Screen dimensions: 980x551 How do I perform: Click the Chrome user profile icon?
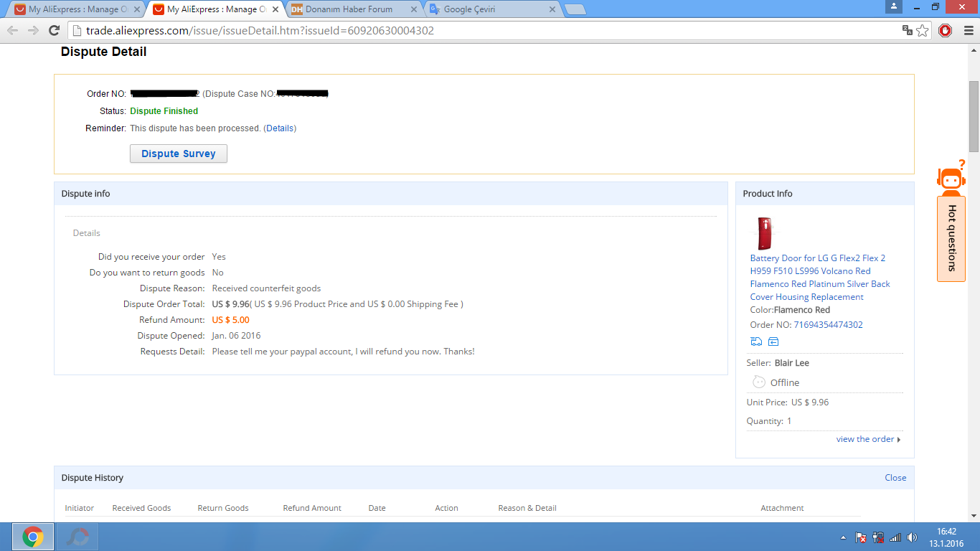tap(893, 6)
